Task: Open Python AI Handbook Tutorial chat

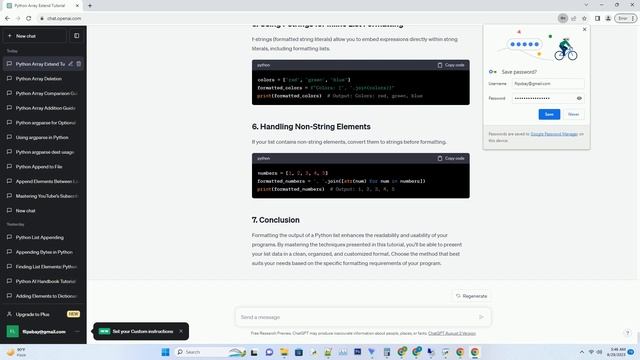Action: pos(43,281)
